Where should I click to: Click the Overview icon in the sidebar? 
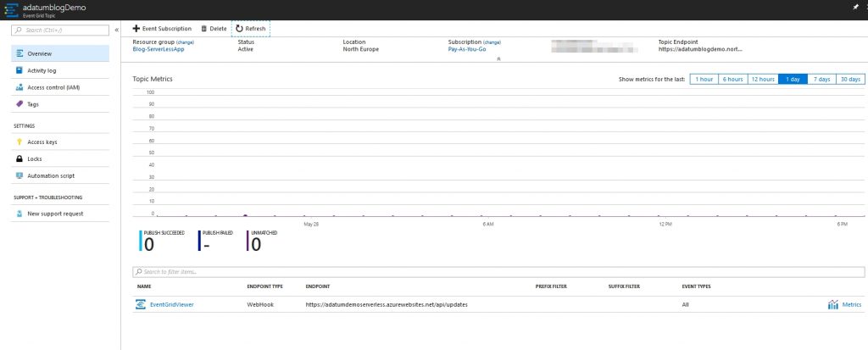(19, 53)
